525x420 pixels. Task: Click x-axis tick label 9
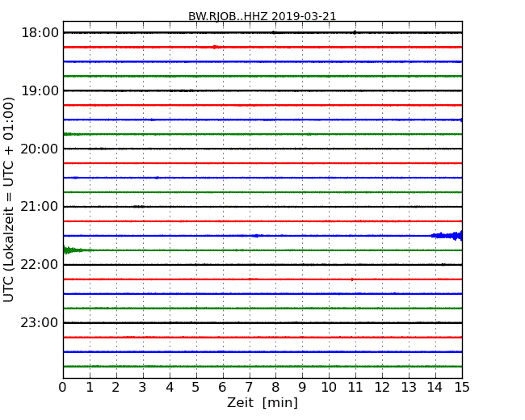[302, 388]
